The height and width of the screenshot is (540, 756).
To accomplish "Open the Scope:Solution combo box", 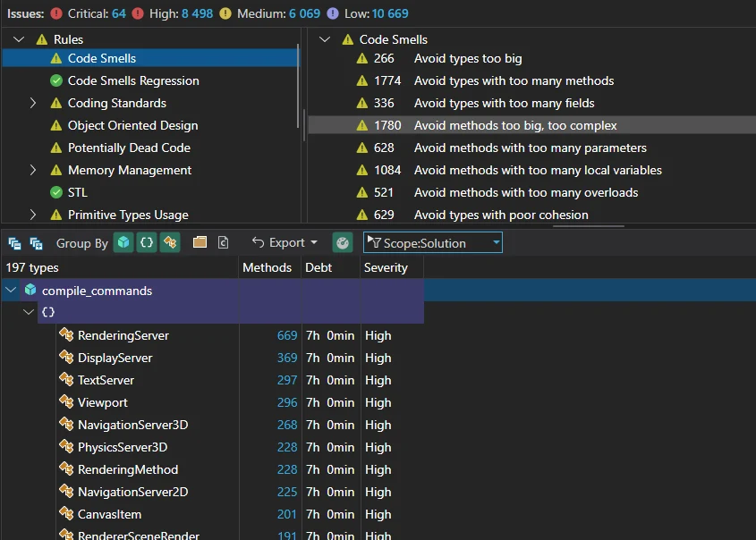I will coord(432,242).
